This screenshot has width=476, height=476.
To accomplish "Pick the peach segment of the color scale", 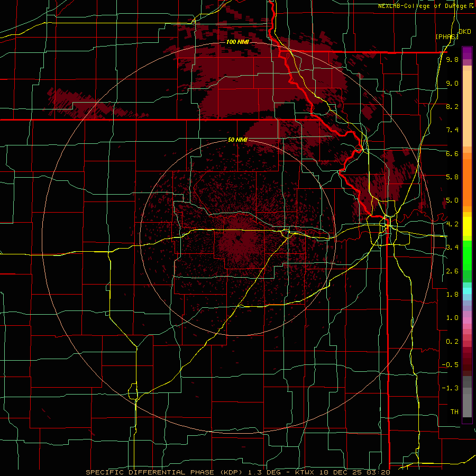I will (467, 108).
